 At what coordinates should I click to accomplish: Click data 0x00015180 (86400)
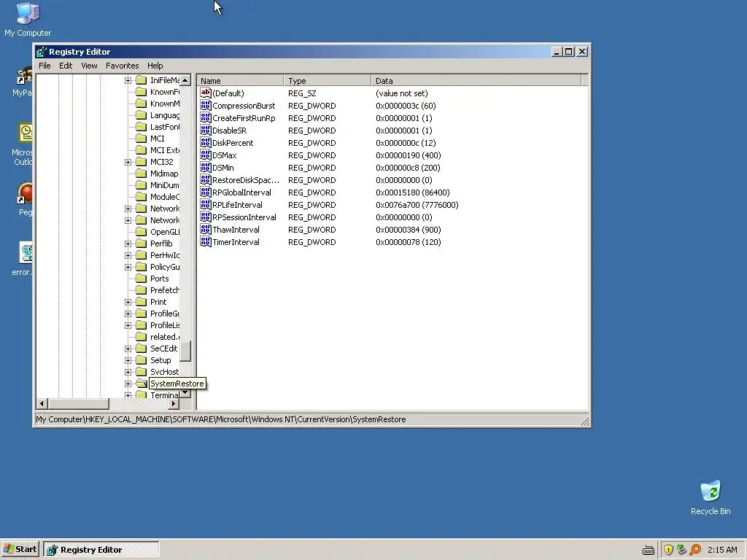point(413,192)
